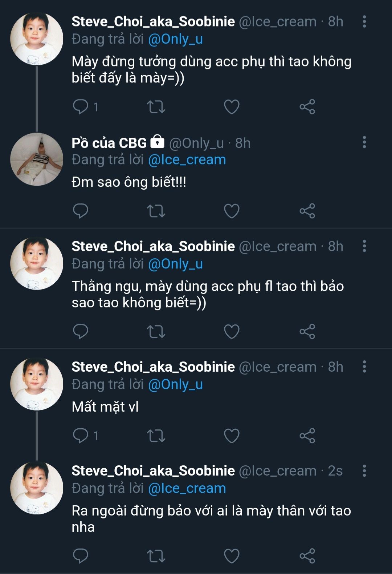Reply to the "Mày đừng tưởng" tweet
This screenshot has width=392, height=574.
(81, 107)
